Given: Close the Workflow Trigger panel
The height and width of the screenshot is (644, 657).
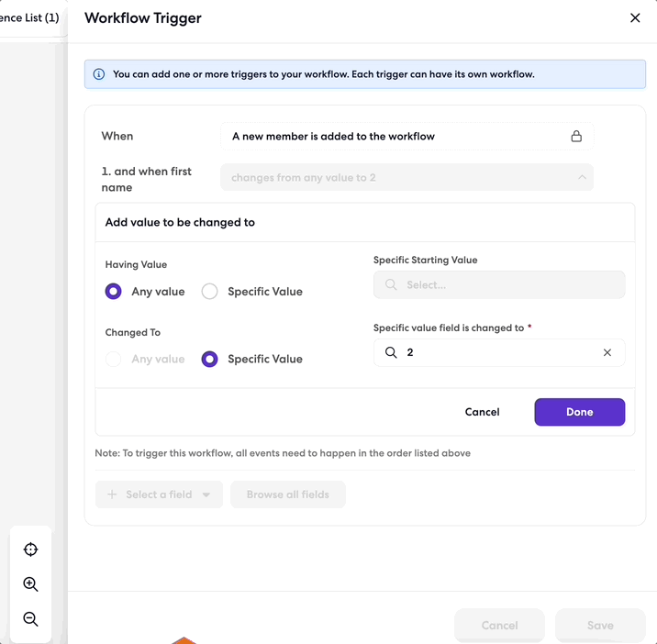Looking at the screenshot, I should click(x=635, y=17).
